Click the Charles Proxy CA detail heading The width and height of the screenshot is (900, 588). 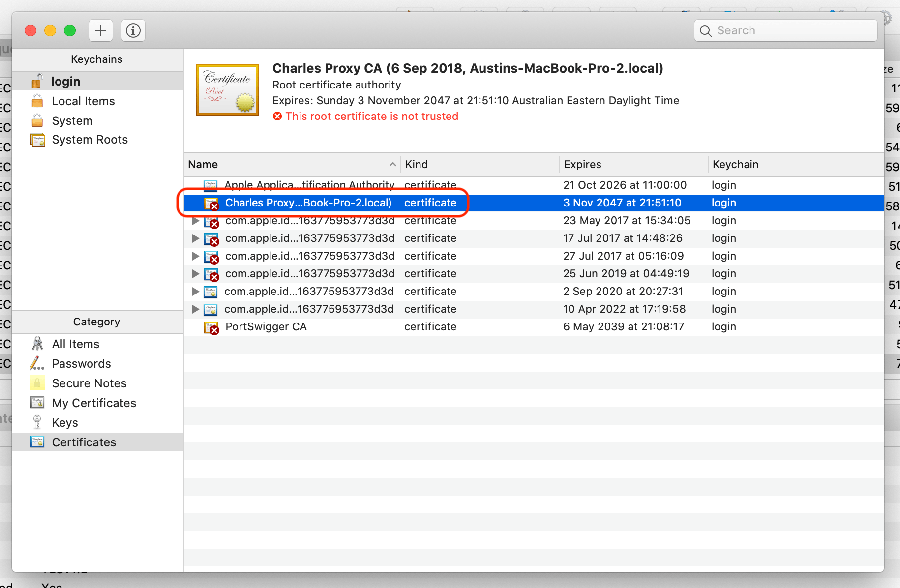(468, 68)
